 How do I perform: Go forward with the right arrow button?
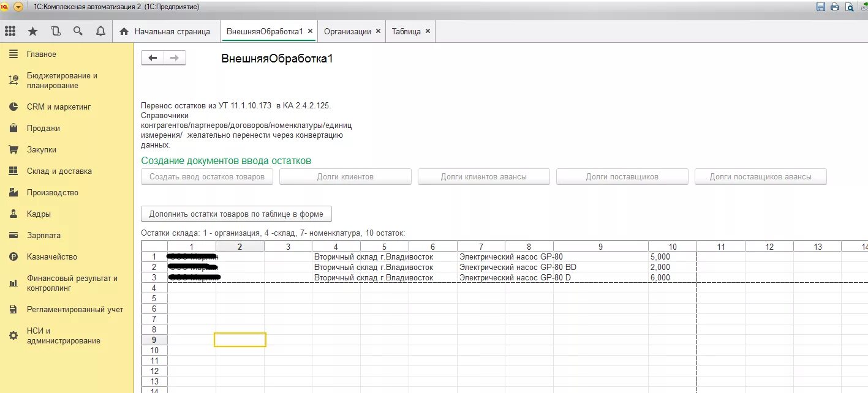[175, 58]
